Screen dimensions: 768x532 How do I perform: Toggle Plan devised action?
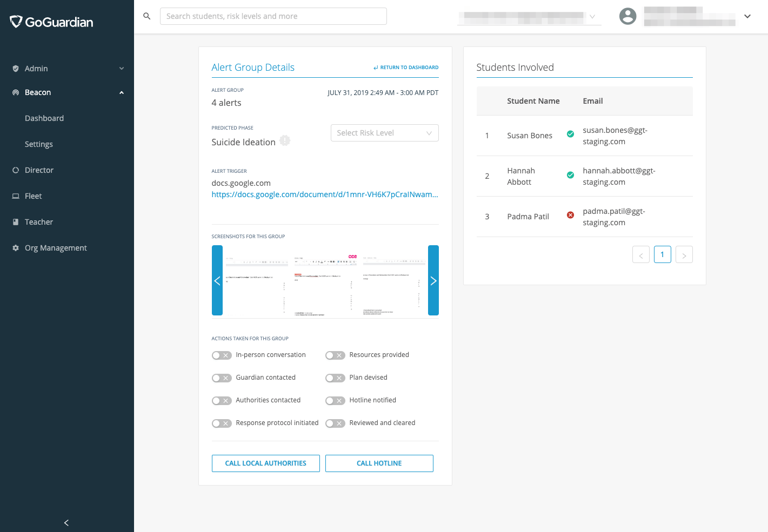[x=335, y=378]
